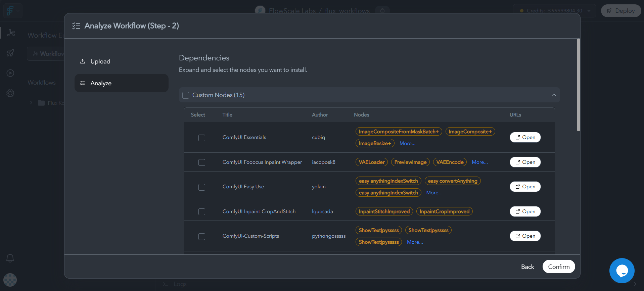
Task: Tick the ComfyUI Easy Use checkbox
Action: [202, 187]
